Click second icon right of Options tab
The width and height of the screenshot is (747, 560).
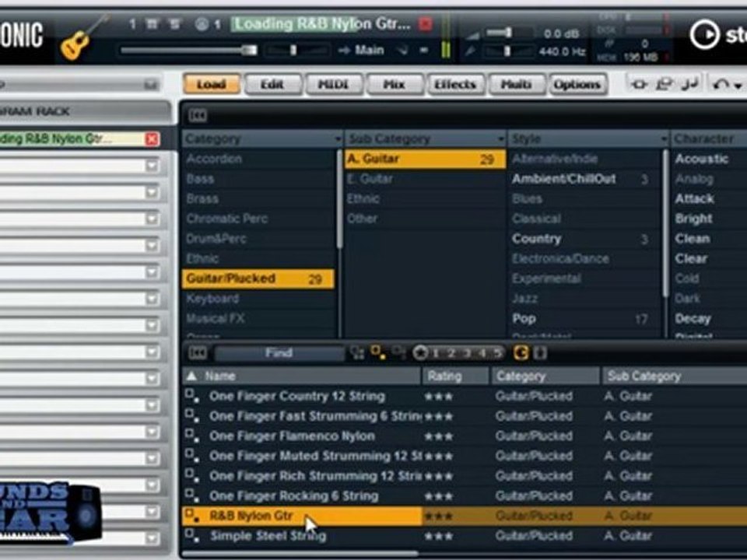pos(664,84)
